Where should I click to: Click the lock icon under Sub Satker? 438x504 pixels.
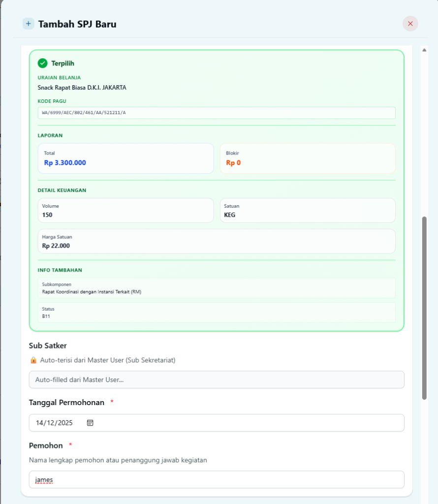pos(33,360)
